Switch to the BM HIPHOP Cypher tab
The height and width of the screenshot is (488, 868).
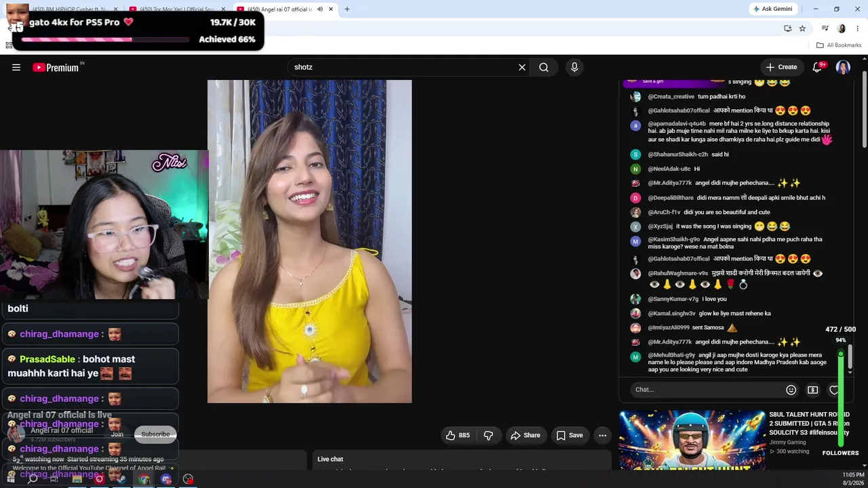coord(68,9)
